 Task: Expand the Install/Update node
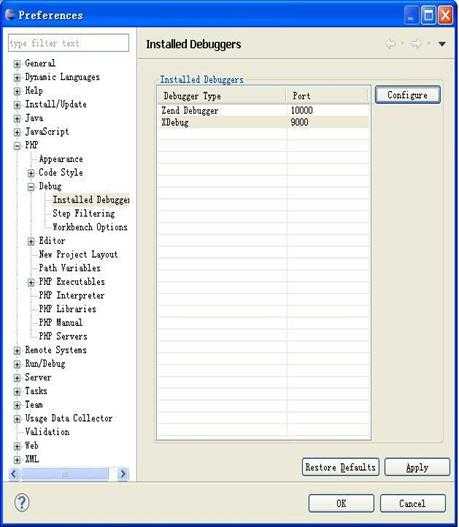point(17,105)
